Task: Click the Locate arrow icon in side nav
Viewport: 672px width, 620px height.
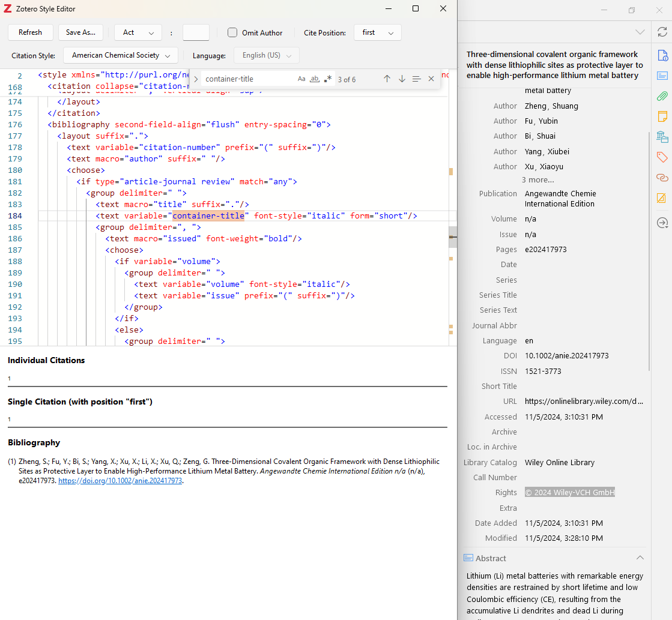Action: point(662,223)
